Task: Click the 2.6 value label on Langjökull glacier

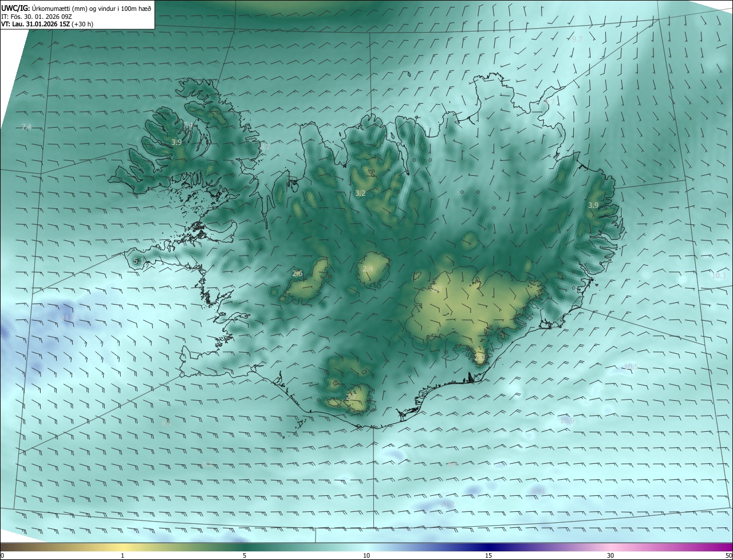Action: coord(297,274)
